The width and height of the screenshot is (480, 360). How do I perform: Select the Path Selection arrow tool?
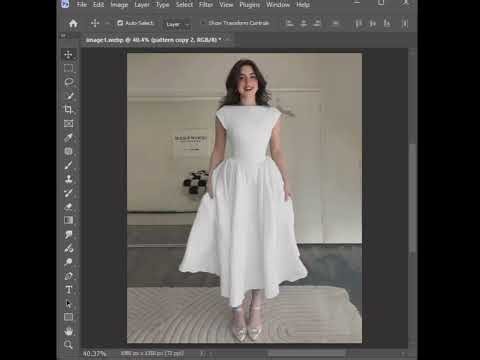(x=68, y=304)
